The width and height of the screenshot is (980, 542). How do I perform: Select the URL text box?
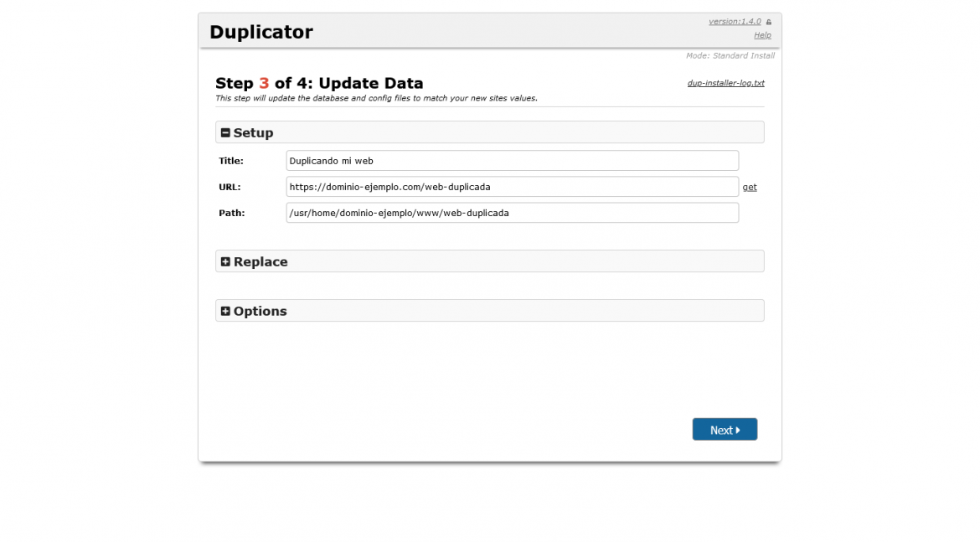pyautogui.click(x=511, y=187)
